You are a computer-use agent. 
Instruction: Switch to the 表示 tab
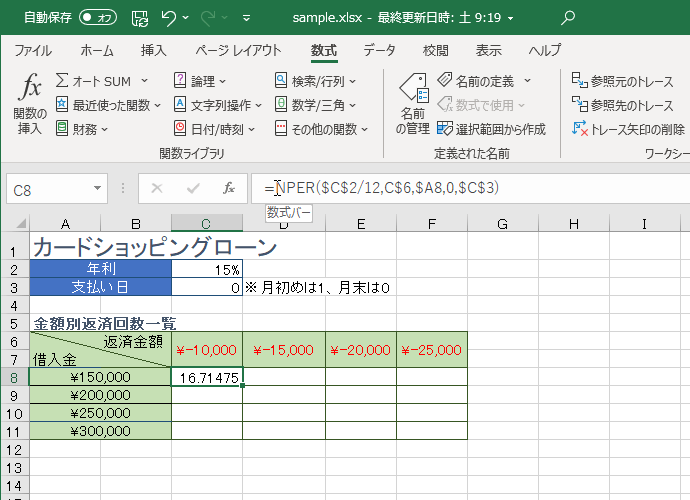pos(488,50)
